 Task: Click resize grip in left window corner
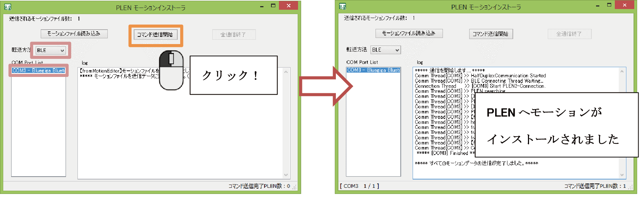(294, 187)
